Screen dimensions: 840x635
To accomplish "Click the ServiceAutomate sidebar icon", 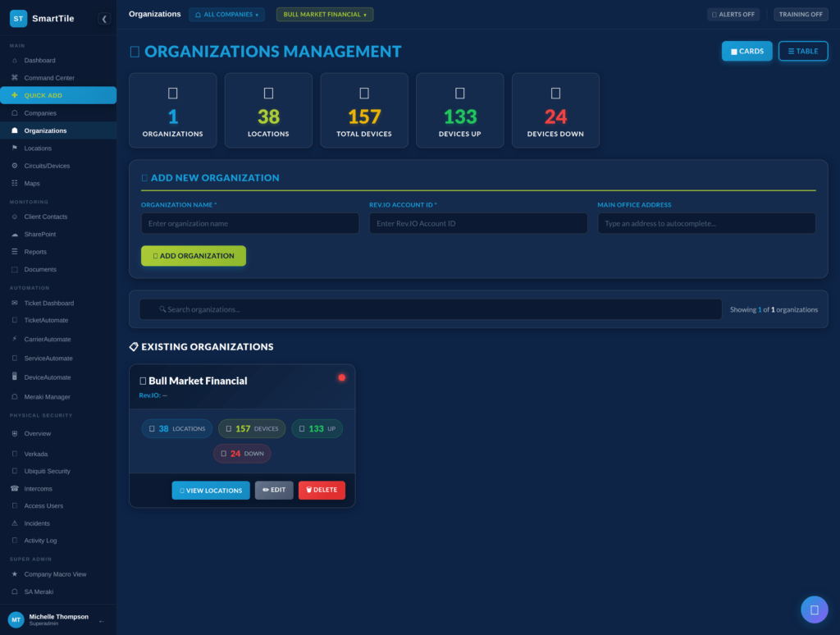I will (x=15, y=358).
